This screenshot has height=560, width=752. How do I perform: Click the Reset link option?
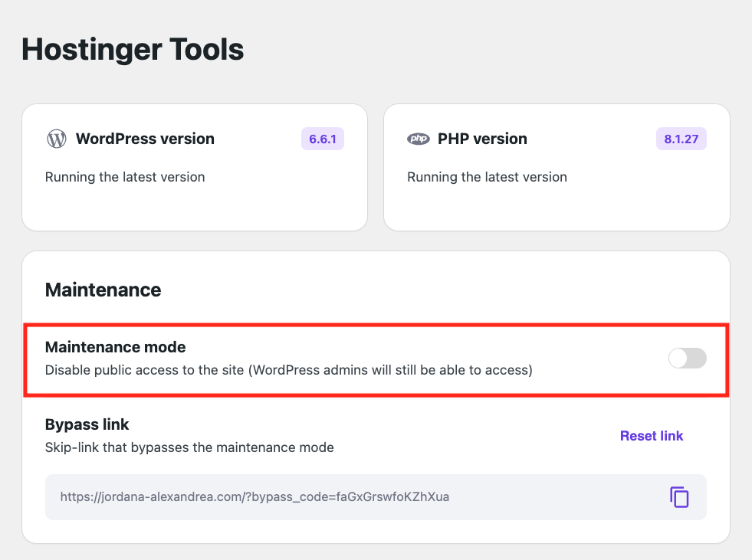[x=651, y=435]
